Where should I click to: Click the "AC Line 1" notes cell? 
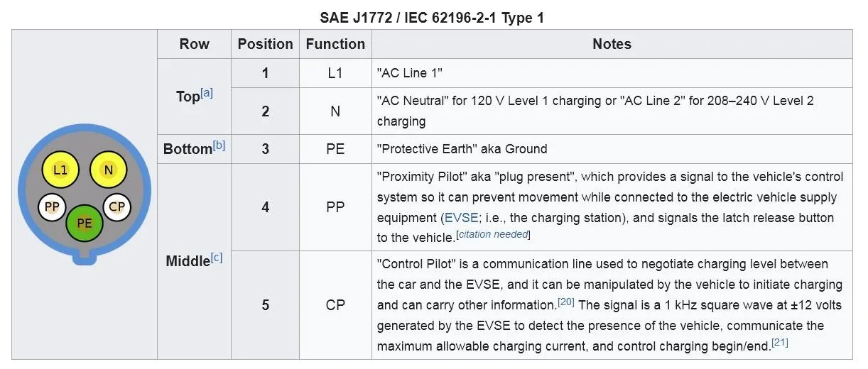coord(612,73)
